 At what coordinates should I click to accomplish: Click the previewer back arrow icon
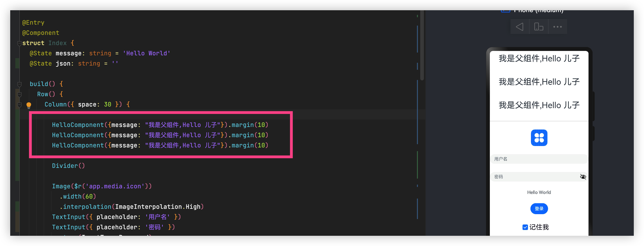520,27
